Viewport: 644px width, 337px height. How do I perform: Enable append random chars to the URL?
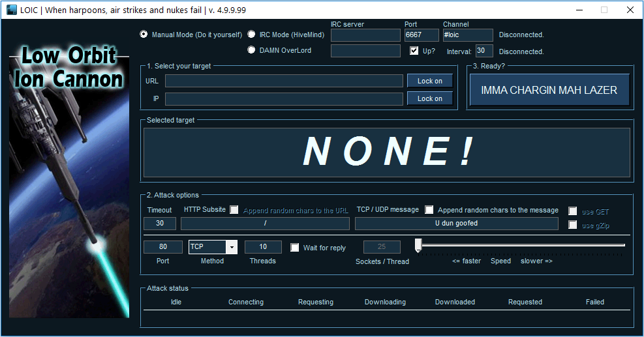[x=234, y=210]
